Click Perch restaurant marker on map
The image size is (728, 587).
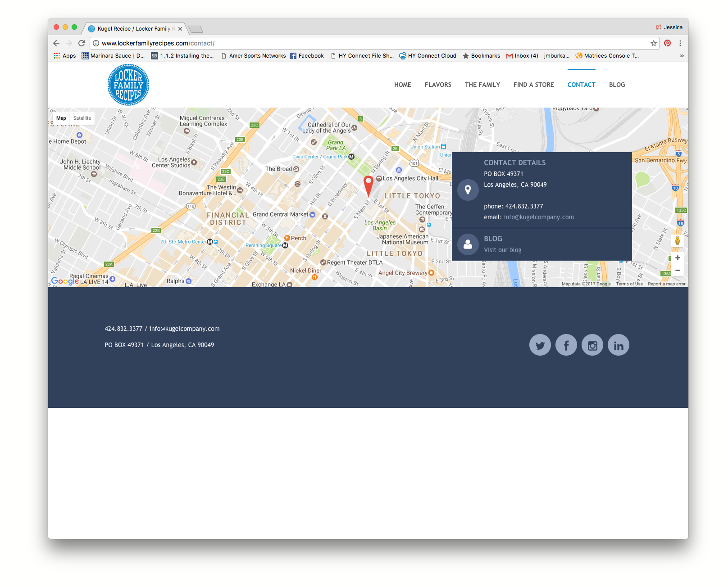click(x=287, y=238)
